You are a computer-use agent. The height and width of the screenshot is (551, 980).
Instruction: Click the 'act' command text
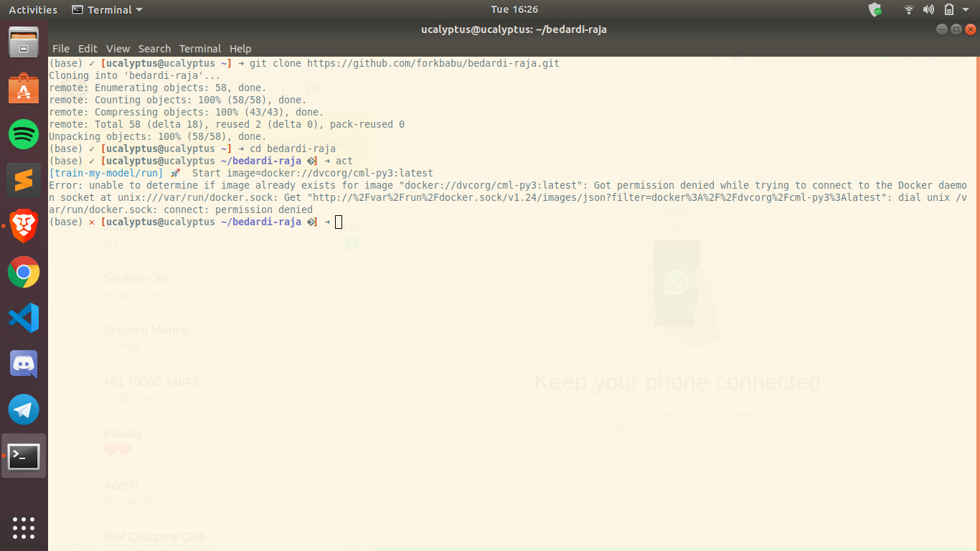344,161
